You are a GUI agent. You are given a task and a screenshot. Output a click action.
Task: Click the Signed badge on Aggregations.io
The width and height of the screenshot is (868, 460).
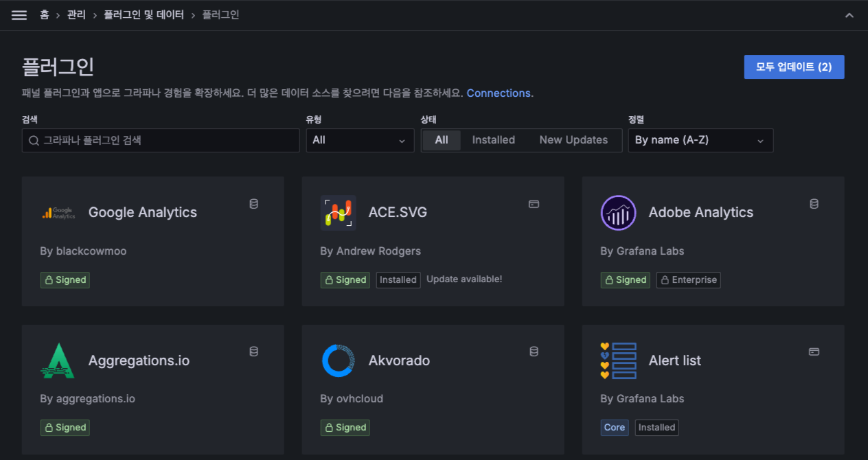(65, 428)
